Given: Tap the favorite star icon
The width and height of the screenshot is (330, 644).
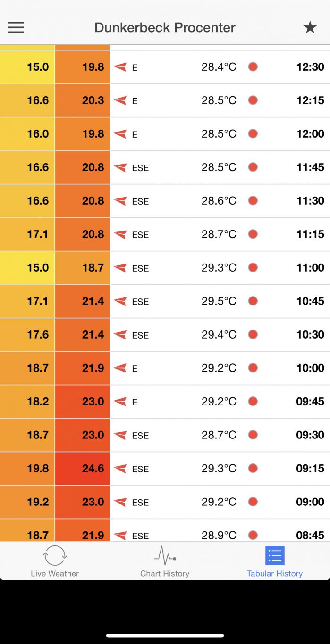Looking at the screenshot, I should click(310, 27).
